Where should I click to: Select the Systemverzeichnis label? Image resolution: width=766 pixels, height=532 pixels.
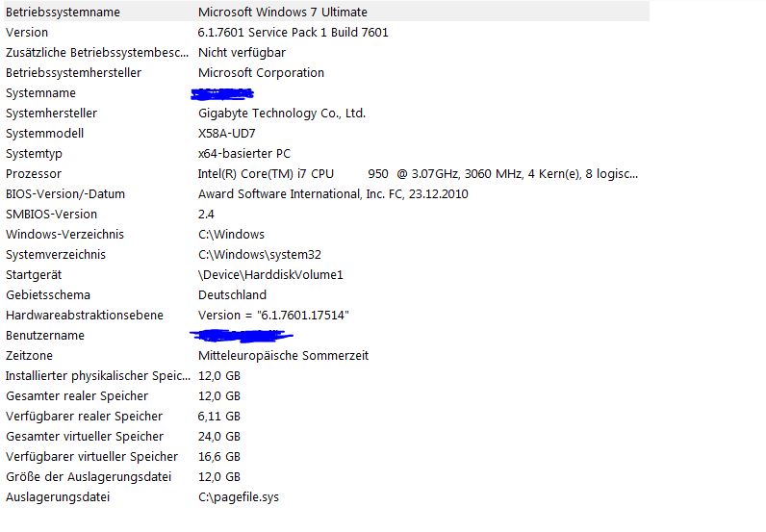[55, 255]
